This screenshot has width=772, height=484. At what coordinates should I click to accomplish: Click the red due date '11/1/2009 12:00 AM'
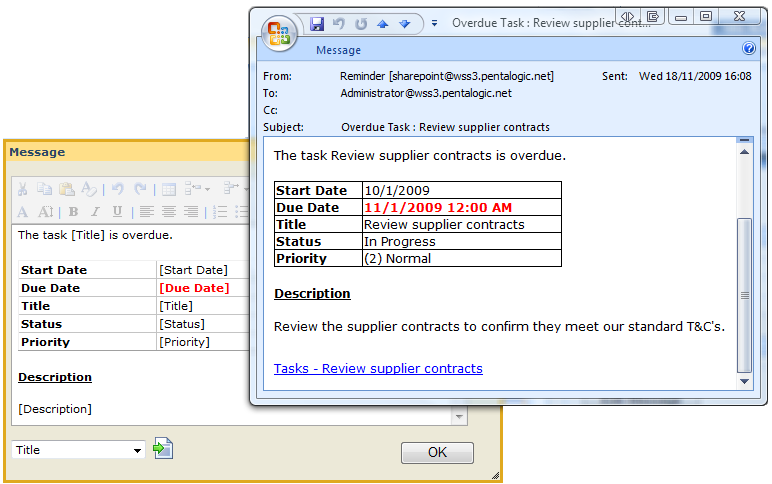coord(438,208)
